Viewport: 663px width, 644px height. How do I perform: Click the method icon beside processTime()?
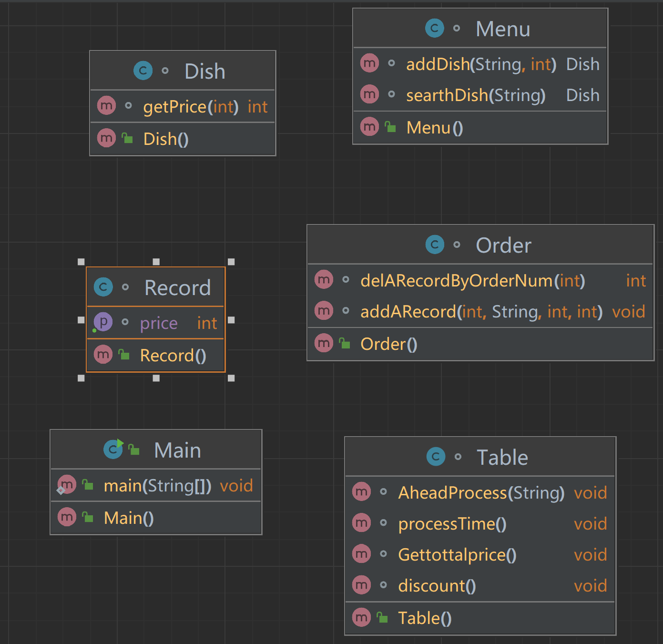361,523
